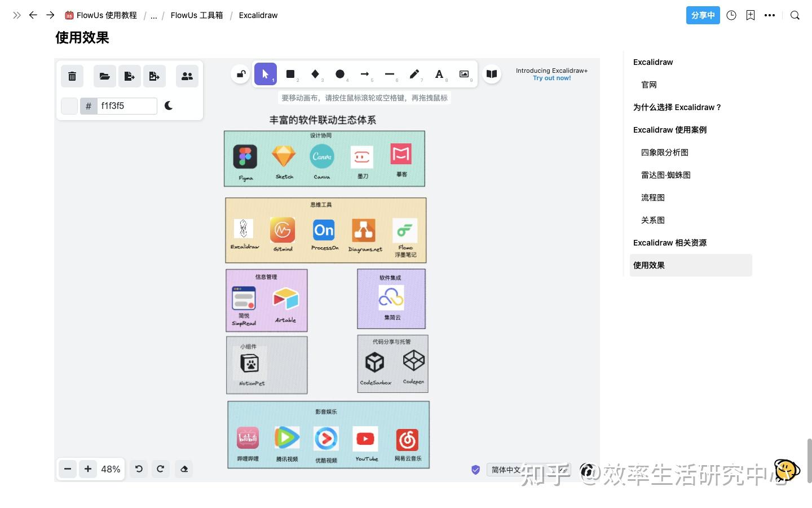Enable live collaboration mode
Image resolution: width=812 pixels, height=508 pixels.
(187, 76)
